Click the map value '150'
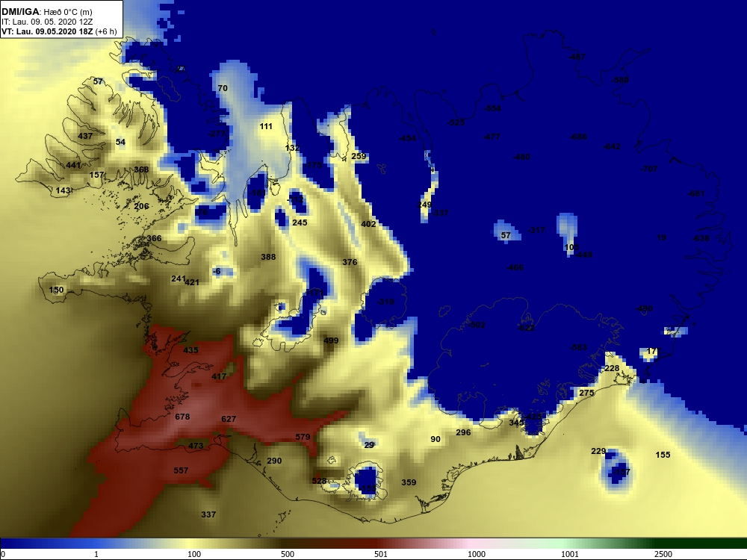The height and width of the screenshot is (560, 747). tap(56, 290)
